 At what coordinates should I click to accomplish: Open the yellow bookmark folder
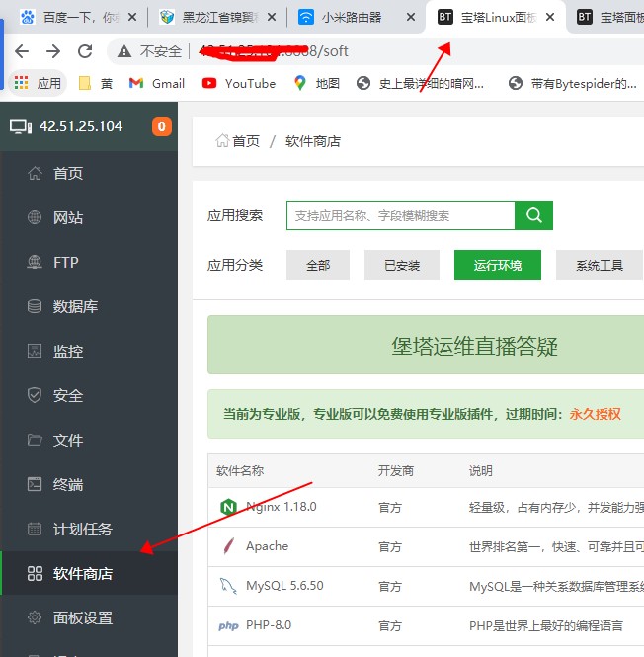[x=96, y=83]
